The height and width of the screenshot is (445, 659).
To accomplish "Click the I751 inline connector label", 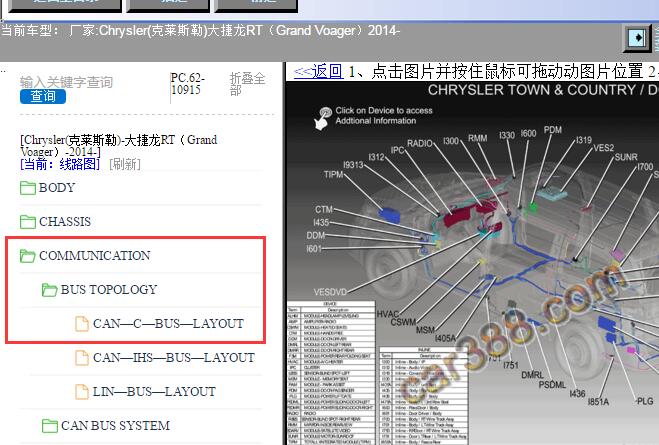I will point(511,365).
